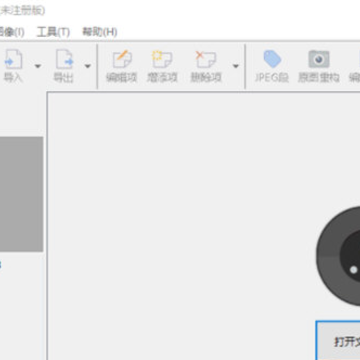Open the 帮助(H) menu
The height and width of the screenshot is (360, 360).
[x=100, y=32]
